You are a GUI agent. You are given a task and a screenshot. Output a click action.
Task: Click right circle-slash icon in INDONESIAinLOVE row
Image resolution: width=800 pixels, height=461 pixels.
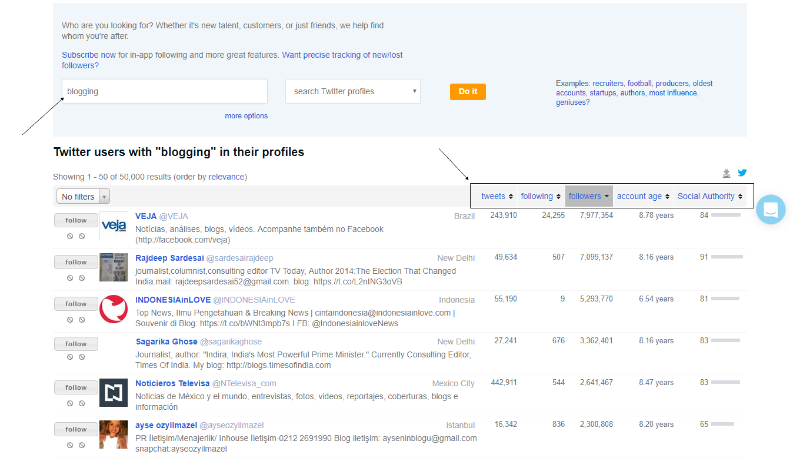[82, 320]
